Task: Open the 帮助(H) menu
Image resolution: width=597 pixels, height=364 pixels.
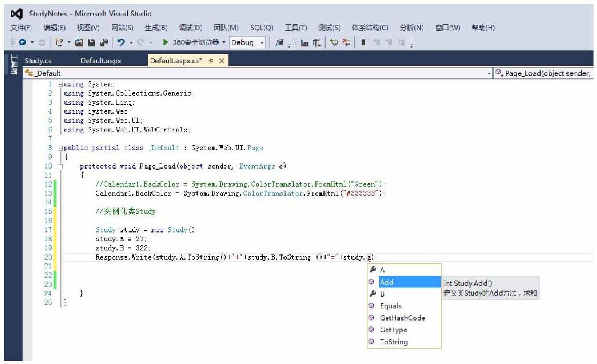Action: (483, 27)
